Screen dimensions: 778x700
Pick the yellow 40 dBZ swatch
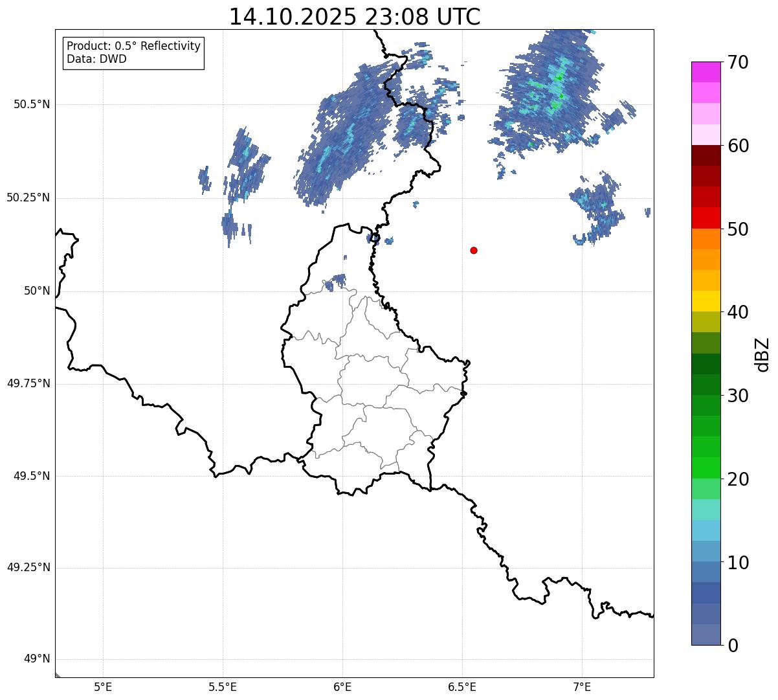[x=706, y=301]
